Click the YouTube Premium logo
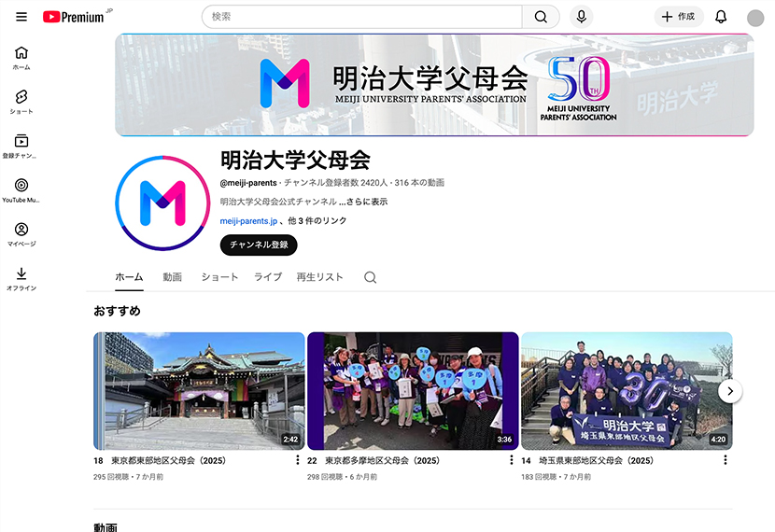 click(75, 17)
